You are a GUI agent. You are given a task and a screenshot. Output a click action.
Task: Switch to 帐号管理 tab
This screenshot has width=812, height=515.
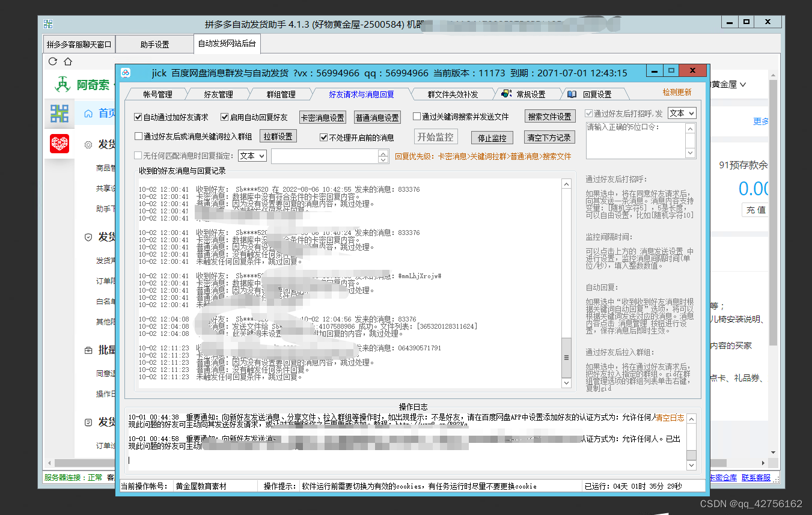[x=157, y=94]
